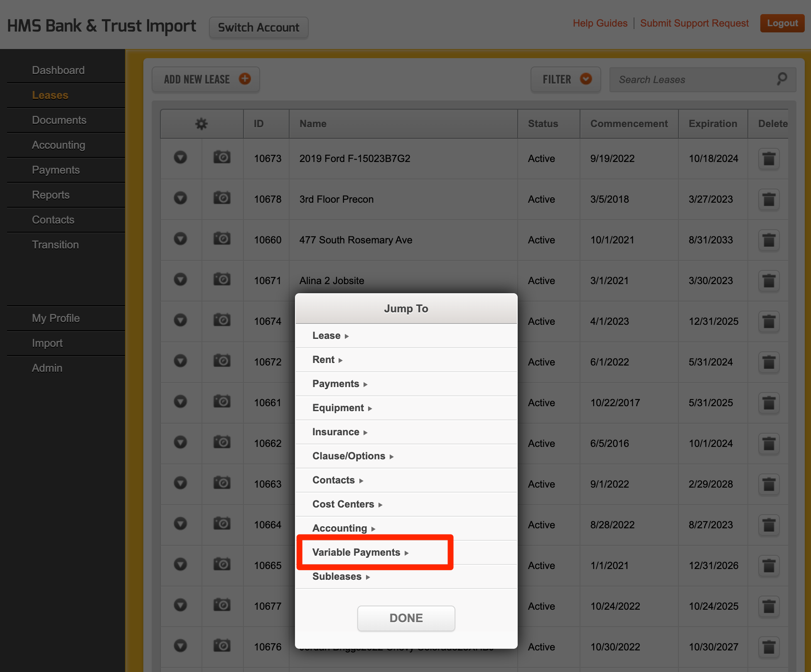Screen dimensions: 811x672
Task: Delete lease 10673 using trash icon
Action: click(x=769, y=159)
